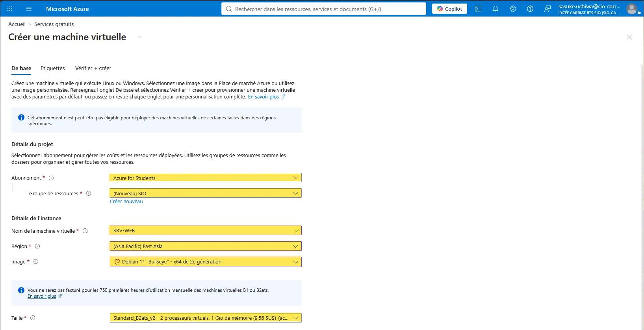Show info tooltip for Abonnement

click(x=51, y=178)
